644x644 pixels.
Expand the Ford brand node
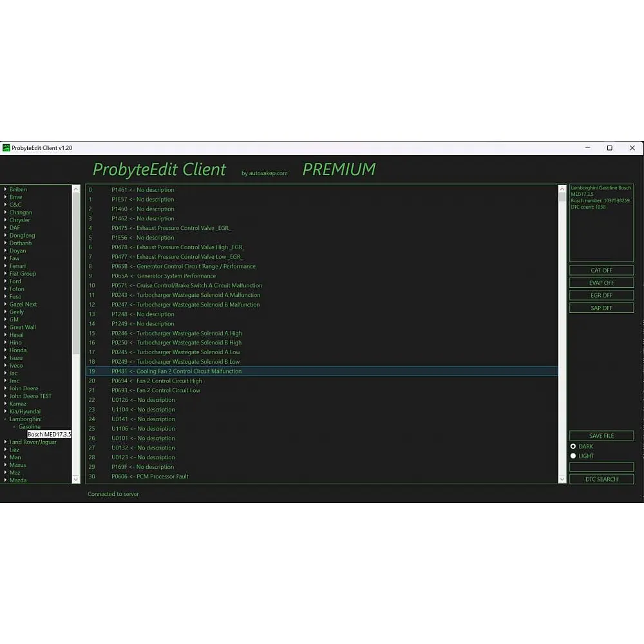(6, 281)
